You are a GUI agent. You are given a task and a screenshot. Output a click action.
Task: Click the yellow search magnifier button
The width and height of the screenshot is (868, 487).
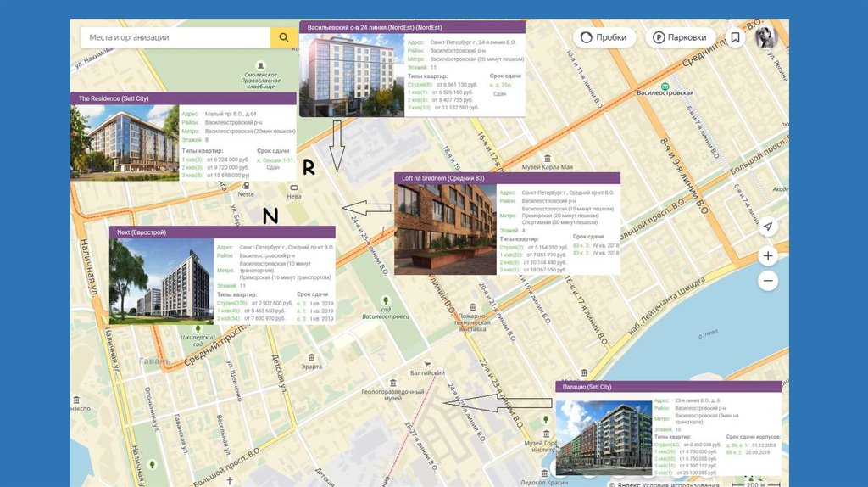coord(284,37)
